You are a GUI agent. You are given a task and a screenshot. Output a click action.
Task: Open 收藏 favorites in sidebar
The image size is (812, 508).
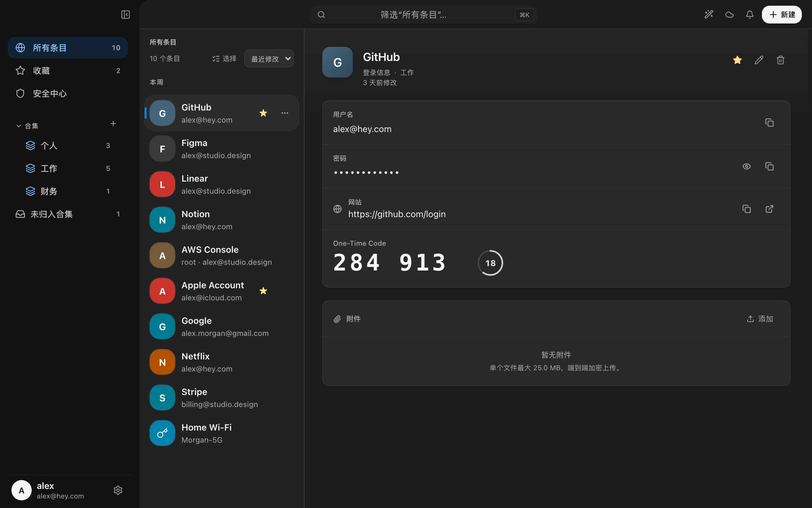click(x=68, y=70)
